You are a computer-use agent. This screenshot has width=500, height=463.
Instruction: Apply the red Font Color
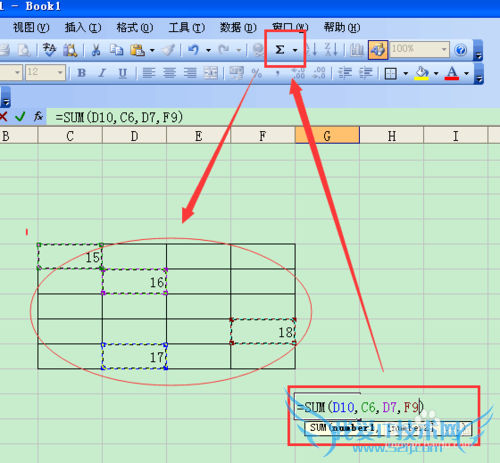[452, 73]
